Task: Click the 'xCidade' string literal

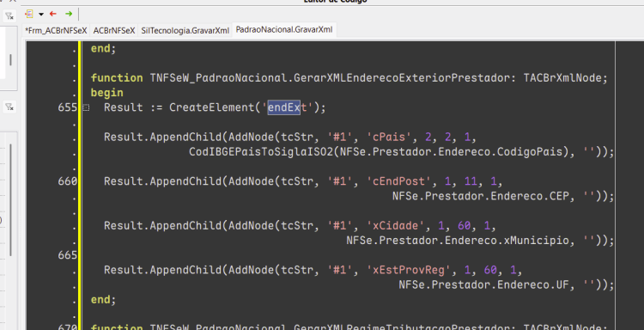Action: coord(396,226)
